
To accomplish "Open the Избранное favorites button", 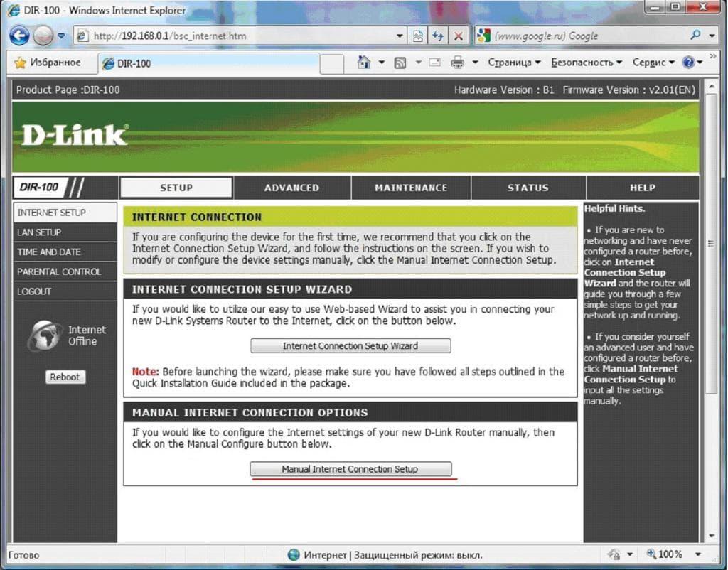I will point(48,63).
